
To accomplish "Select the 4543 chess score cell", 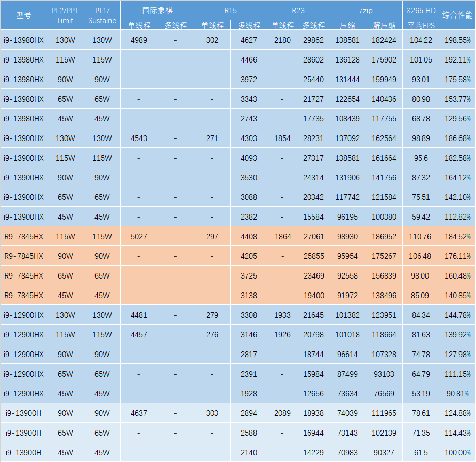I will [x=139, y=138].
